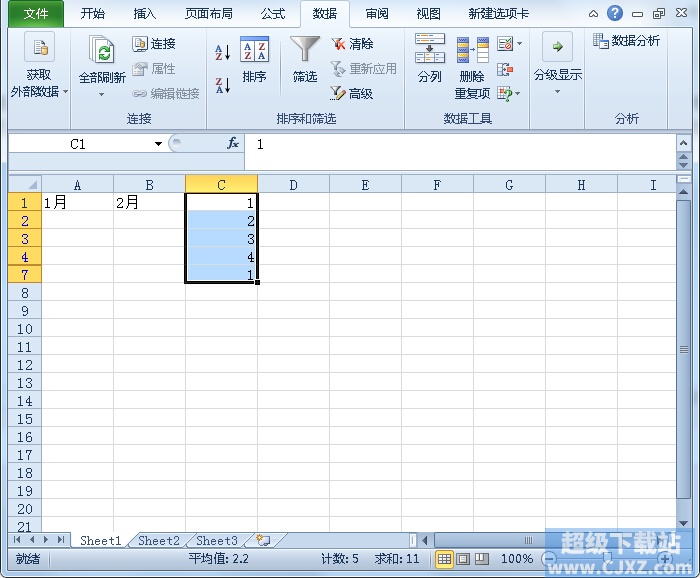Image resolution: width=700 pixels, height=578 pixels.
Task: Open Get External Data menu
Action: [x=39, y=65]
